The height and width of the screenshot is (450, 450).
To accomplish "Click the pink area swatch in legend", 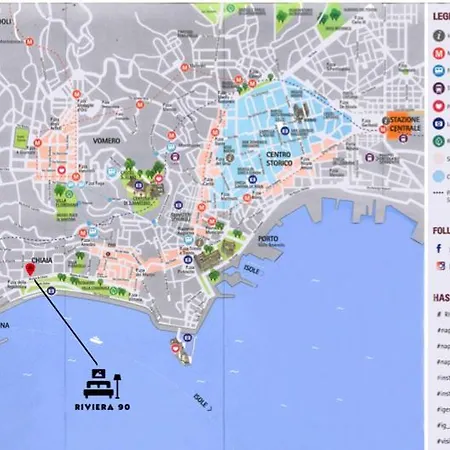I will pos(439,159).
